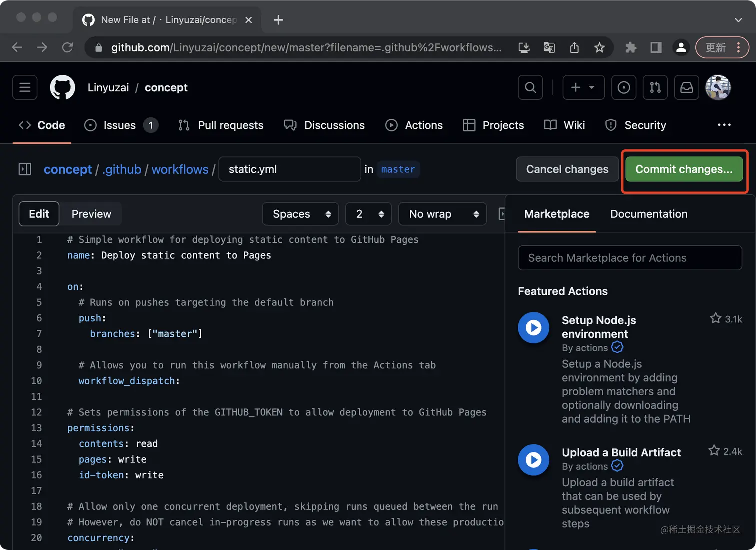Open the concept repository header link
Image resolution: width=756 pixels, height=550 pixels.
click(x=166, y=87)
